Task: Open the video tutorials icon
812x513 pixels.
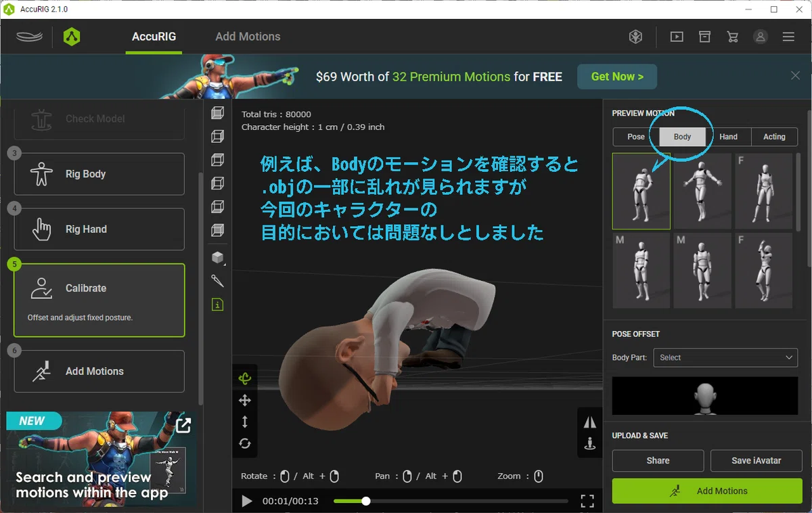Action: click(x=677, y=37)
